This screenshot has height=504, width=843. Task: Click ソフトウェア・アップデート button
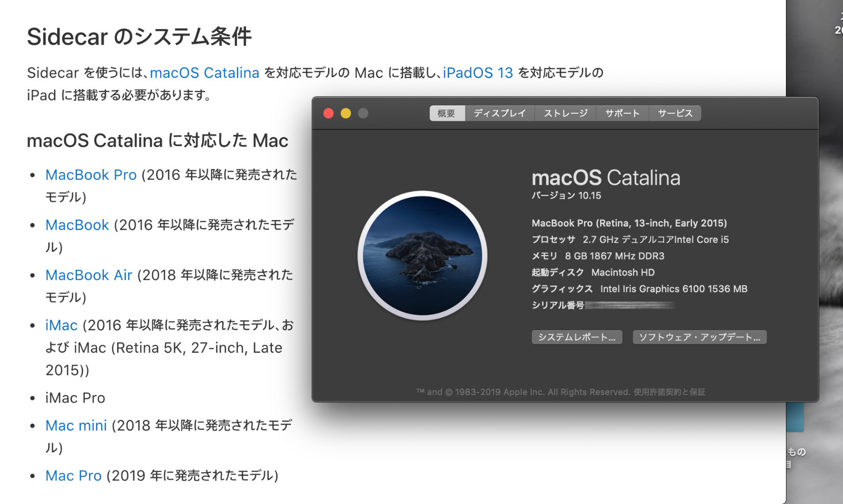[699, 337]
